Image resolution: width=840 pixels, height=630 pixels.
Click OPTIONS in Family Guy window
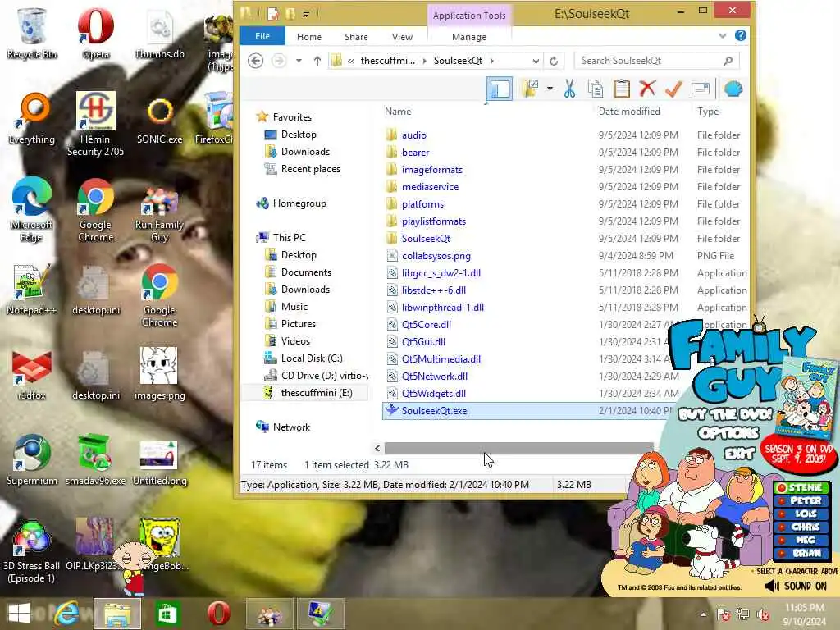click(x=728, y=432)
